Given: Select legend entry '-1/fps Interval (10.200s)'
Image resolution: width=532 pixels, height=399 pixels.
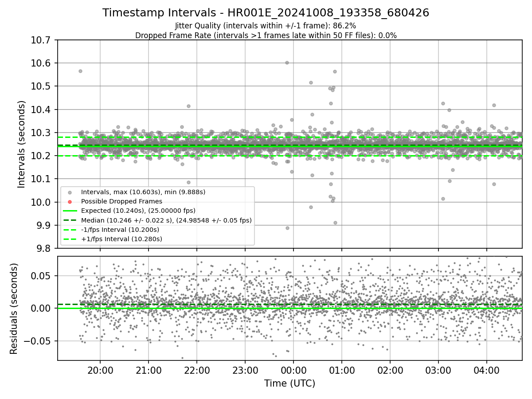Looking at the screenshot, I should tap(120, 230).
